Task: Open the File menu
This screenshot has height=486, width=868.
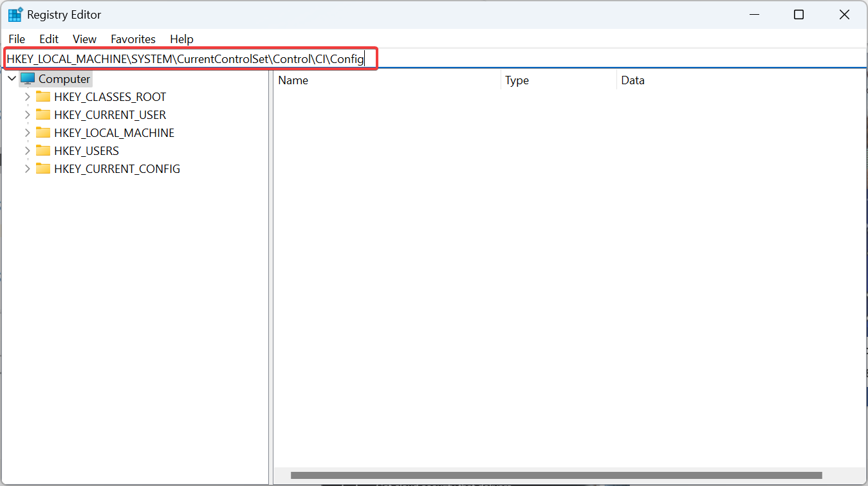Action: pyautogui.click(x=17, y=39)
